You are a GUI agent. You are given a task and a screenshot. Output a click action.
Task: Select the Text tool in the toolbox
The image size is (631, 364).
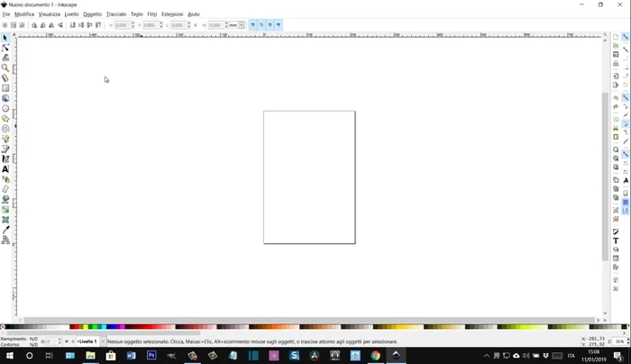[x=5, y=169]
